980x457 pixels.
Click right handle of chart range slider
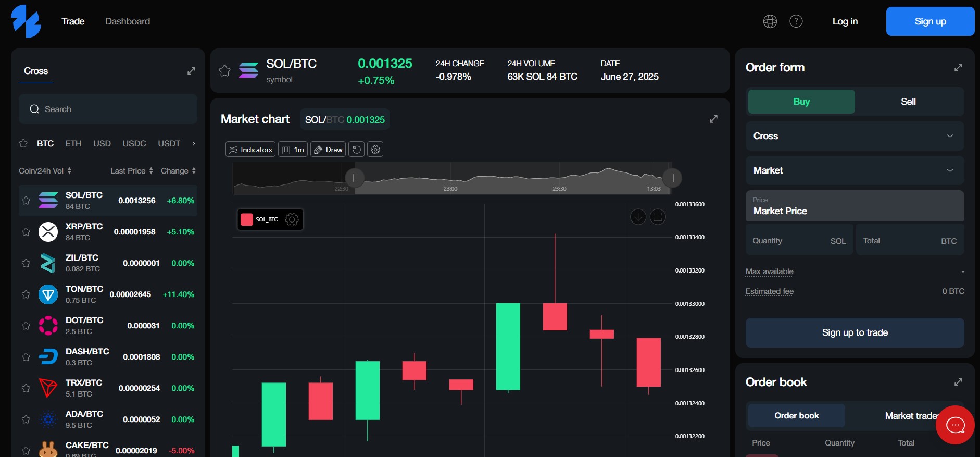point(672,178)
